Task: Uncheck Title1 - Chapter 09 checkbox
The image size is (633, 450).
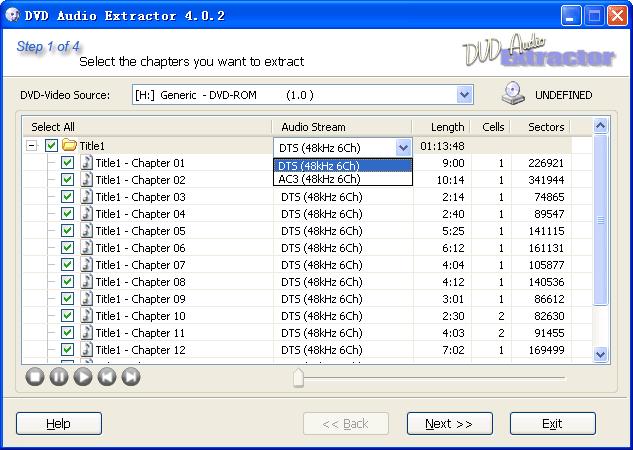Action: point(67,299)
